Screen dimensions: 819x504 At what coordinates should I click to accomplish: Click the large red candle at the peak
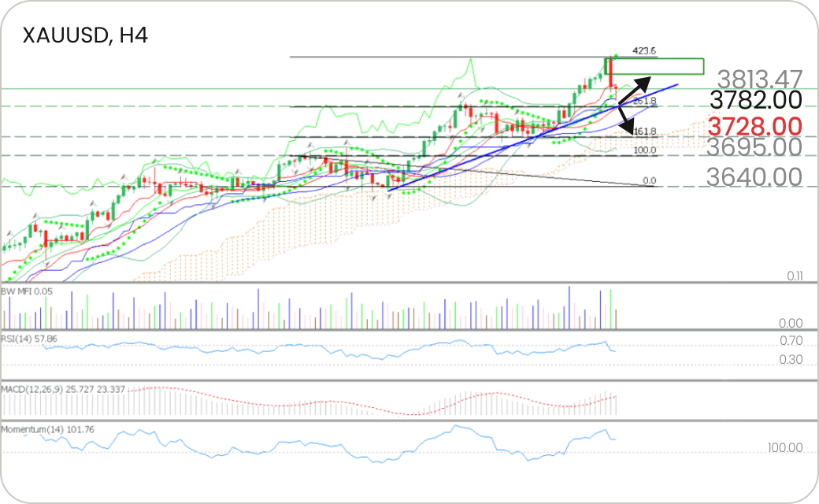pyautogui.click(x=610, y=72)
